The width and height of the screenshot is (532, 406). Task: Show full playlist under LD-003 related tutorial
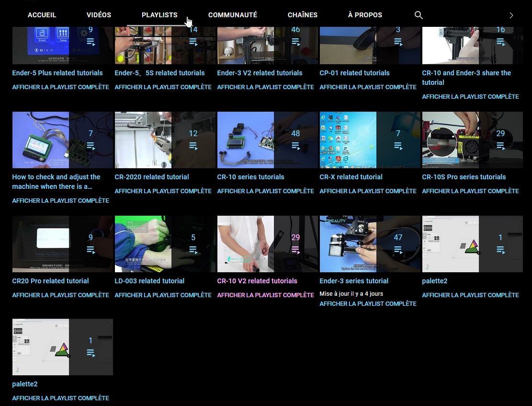coord(163,295)
